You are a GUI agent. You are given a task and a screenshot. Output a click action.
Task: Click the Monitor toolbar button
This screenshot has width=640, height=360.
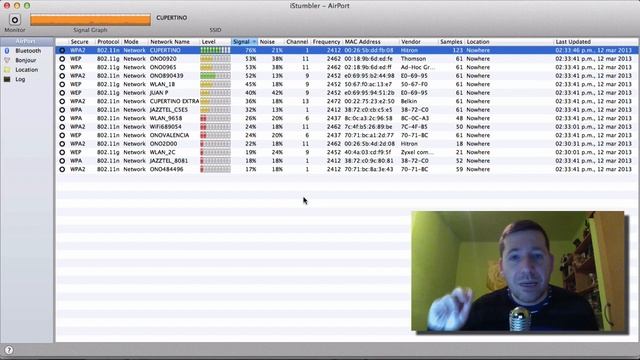click(x=15, y=19)
